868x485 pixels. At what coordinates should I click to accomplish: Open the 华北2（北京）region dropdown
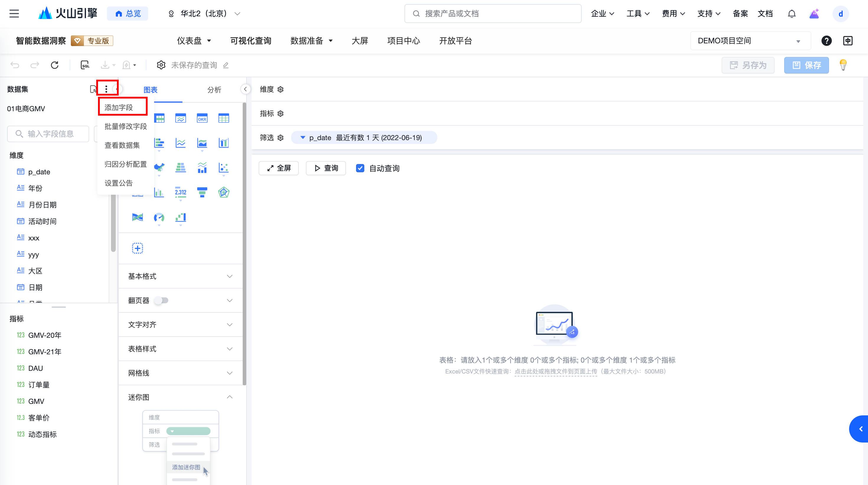204,14
